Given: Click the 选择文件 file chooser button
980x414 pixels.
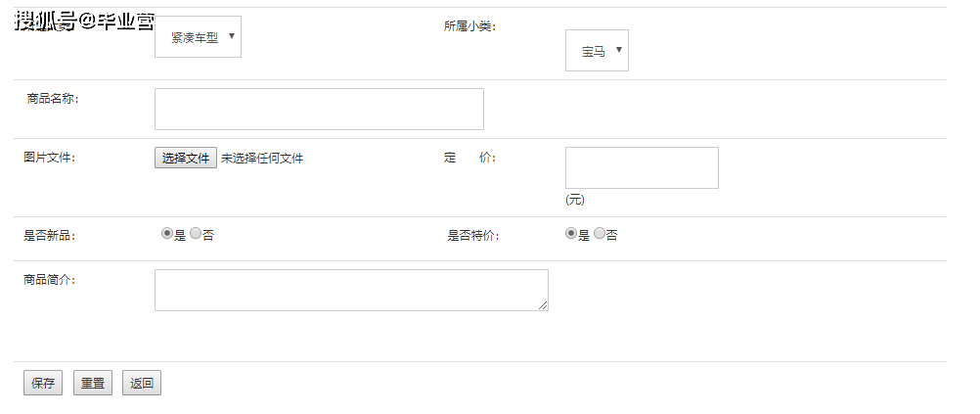Looking at the screenshot, I should 186,159.
